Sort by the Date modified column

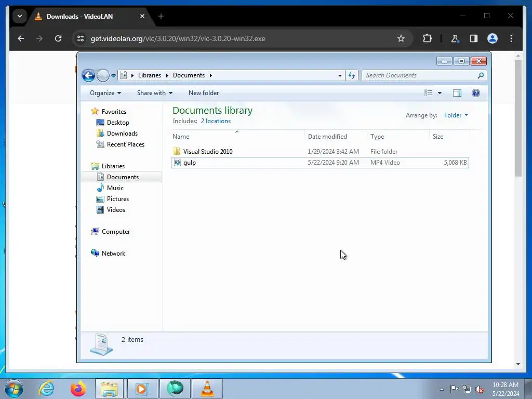(336, 137)
